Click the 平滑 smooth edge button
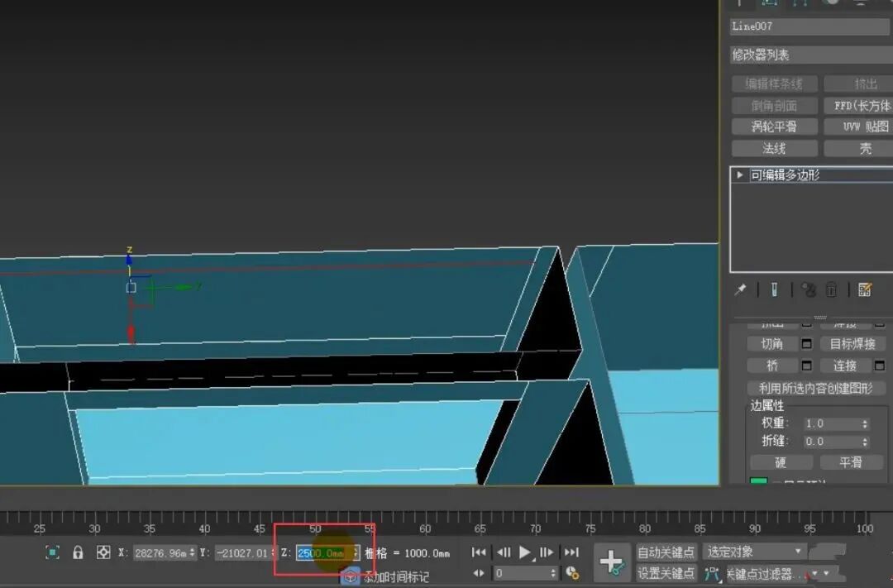The width and height of the screenshot is (893, 588). pos(850,462)
